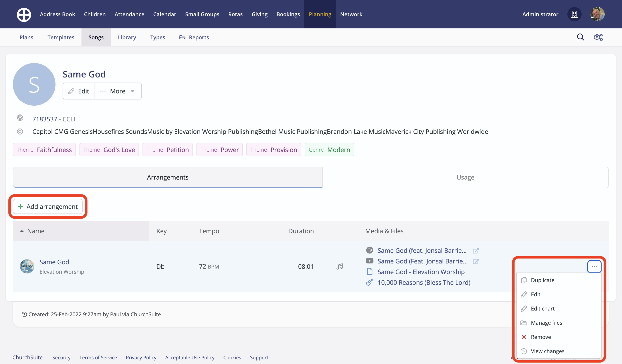Click the ChurchSuite logo icon
Viewport: 622px width, 364px height.
(x=24, y=14)
